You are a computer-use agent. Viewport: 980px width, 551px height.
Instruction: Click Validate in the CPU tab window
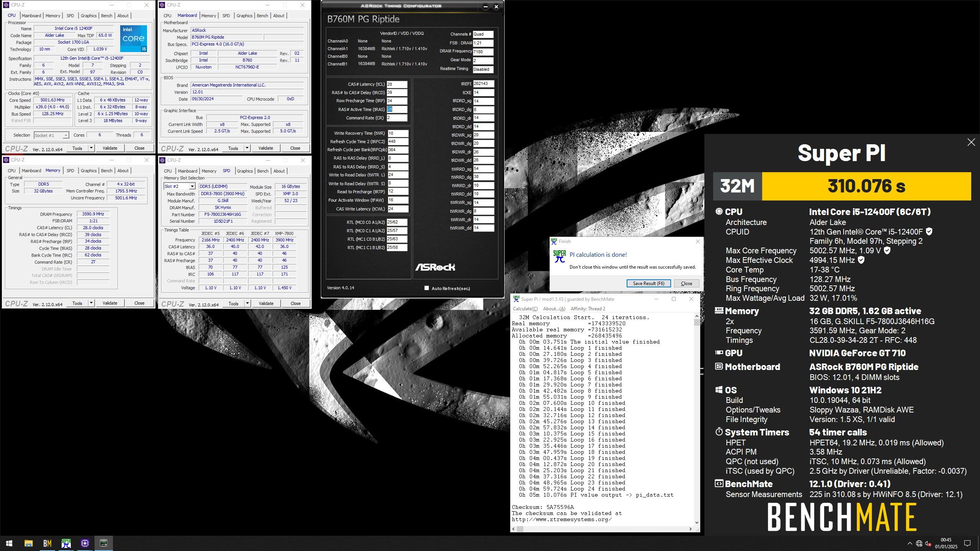pyautogui.click(x=110, y=148)
